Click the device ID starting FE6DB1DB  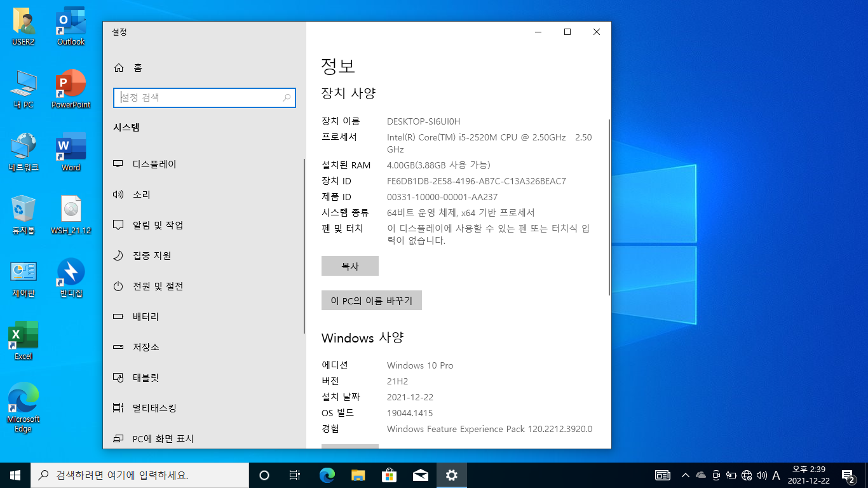(x=477, y=181)
